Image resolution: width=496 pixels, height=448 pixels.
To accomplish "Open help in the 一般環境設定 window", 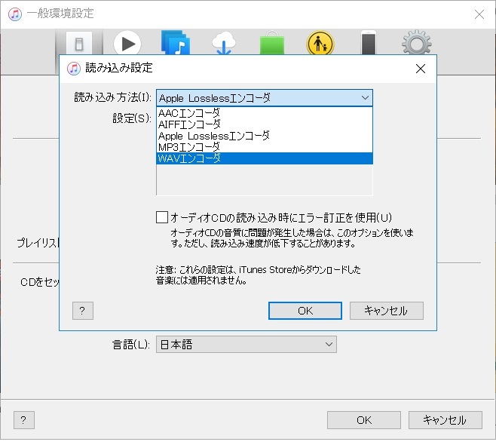I will [23, 420].
